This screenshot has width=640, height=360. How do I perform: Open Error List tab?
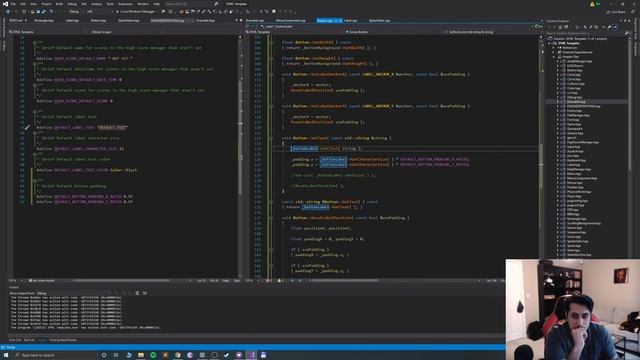point(15,340)
